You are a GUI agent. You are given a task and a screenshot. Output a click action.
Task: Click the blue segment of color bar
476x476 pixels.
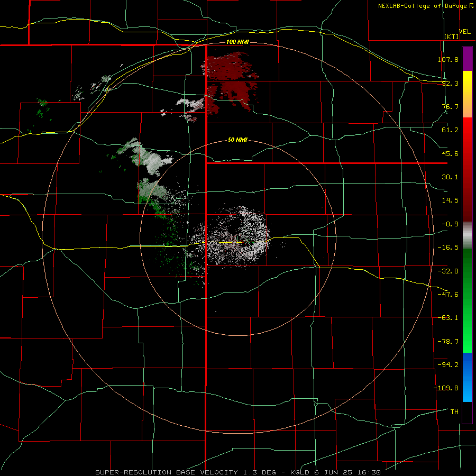[467, 377]
